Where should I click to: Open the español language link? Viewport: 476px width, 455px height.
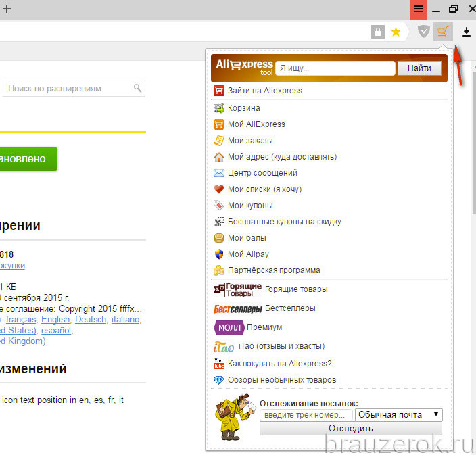coord(56,331)
